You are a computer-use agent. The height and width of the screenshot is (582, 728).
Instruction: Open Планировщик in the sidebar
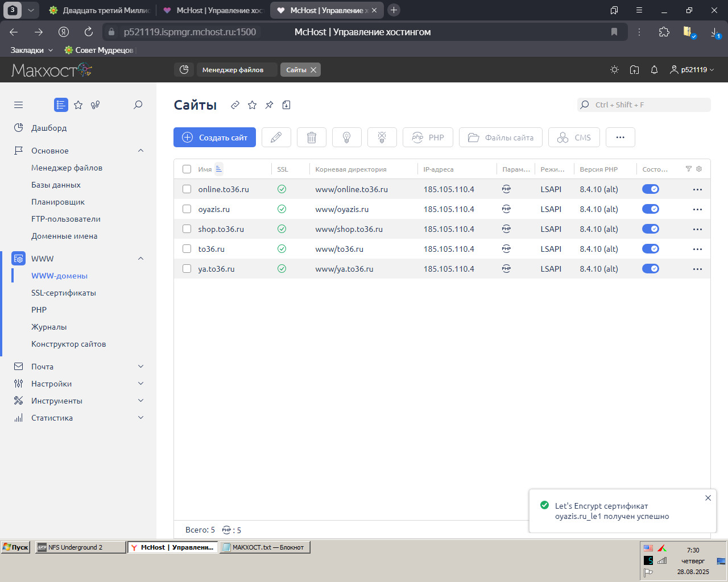tap(58, 202)
